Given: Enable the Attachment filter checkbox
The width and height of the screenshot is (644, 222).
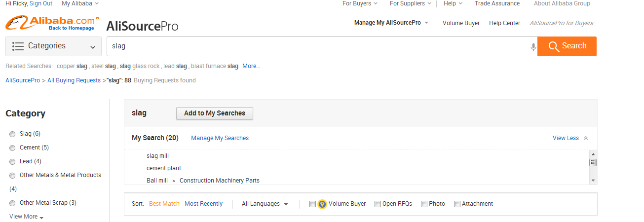Looking at the screenshot, I should click(457, 204).
